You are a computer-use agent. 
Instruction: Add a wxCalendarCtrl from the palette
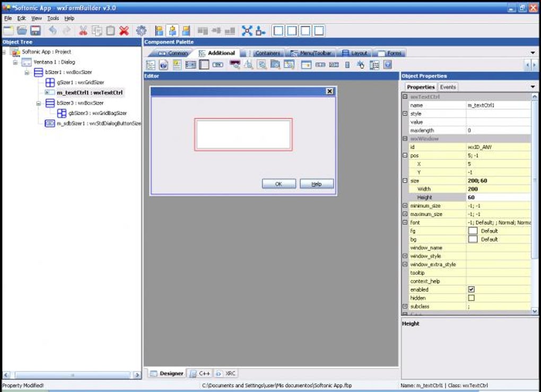click(x=306, y=65)
